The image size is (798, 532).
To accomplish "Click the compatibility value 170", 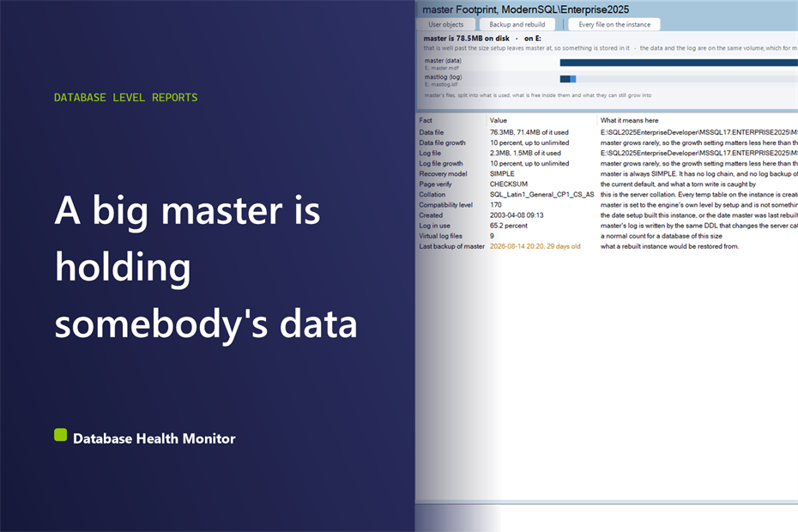I will tap(496, 205).
